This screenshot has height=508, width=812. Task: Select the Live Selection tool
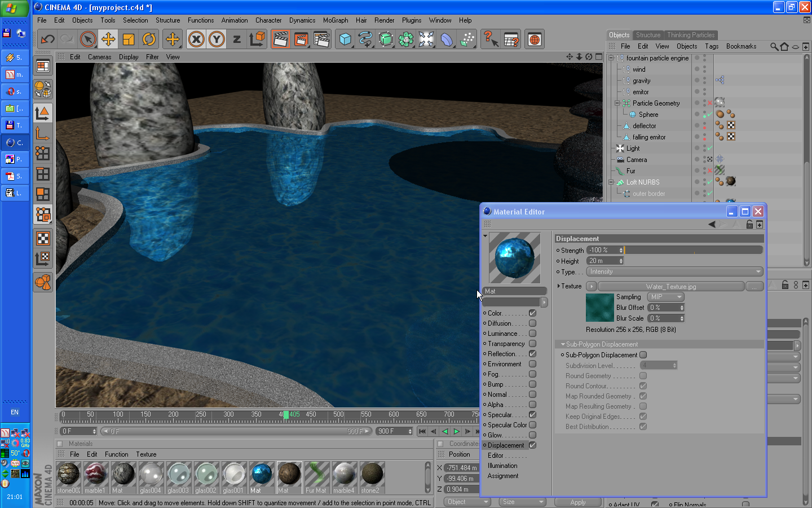pyautogui.click(x=87, y=40)
